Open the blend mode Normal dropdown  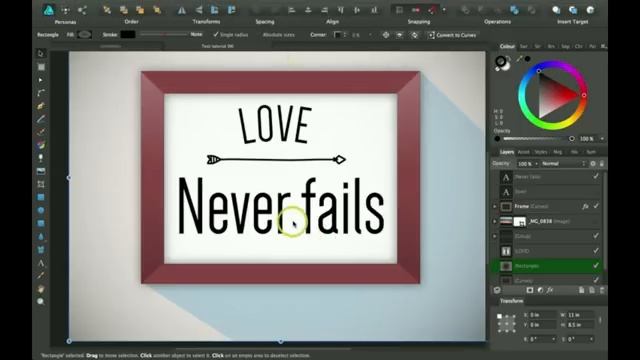[563, 164]
